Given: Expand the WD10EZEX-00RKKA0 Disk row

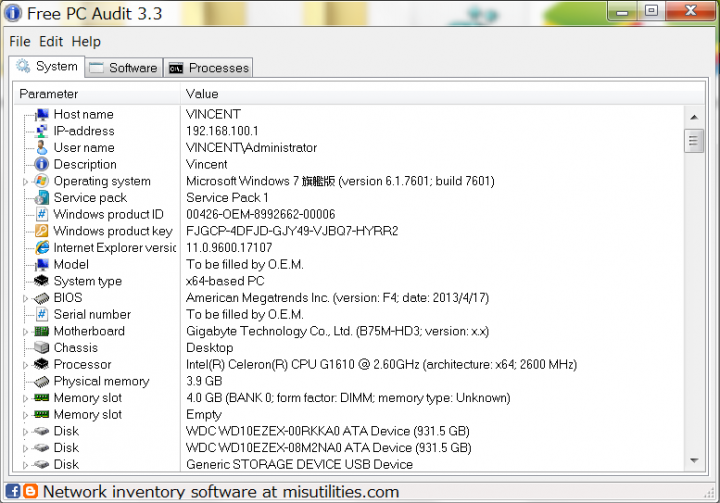Looking at the screenshot, I should (x=25, y=432).
